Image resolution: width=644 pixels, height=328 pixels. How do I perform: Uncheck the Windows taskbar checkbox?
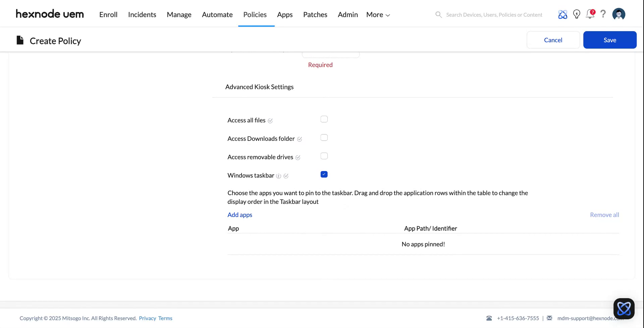point(324,174)
